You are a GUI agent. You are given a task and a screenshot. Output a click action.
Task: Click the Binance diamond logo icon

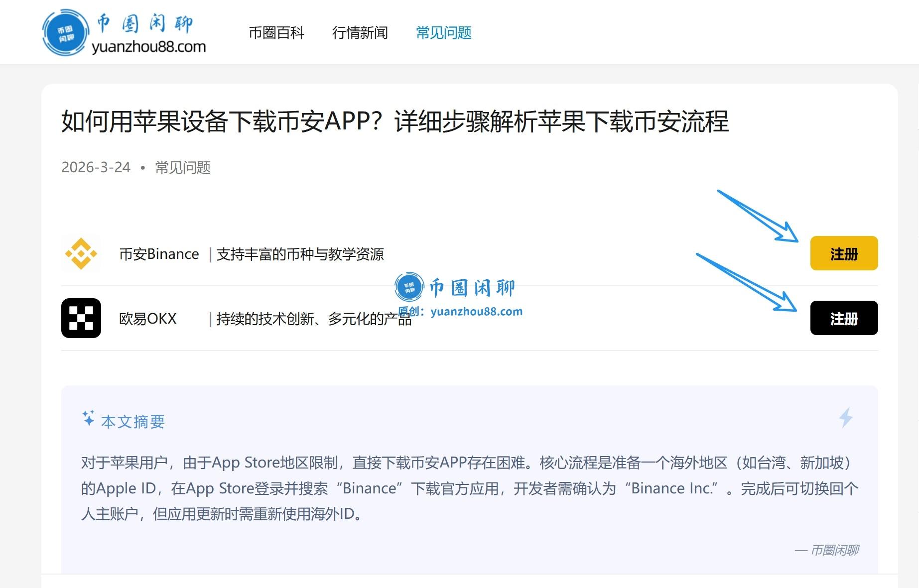[x=81, y=254]
